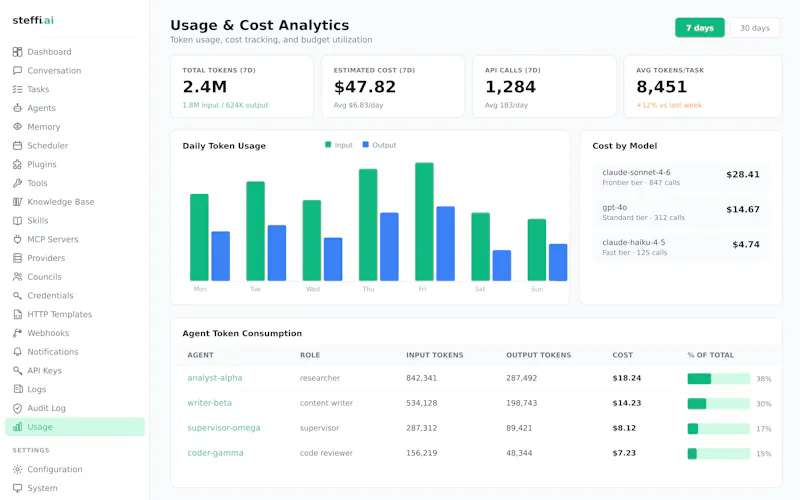Viewport: 800px width, 500px height.
Task: Click Friday's green input bar
Action: click(x=424, y=221)
